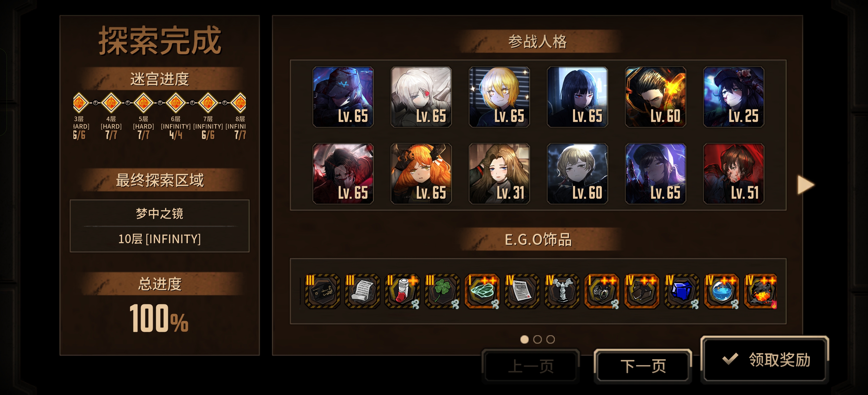Select the blue water orb E.G.O gift

pos(721,291)
